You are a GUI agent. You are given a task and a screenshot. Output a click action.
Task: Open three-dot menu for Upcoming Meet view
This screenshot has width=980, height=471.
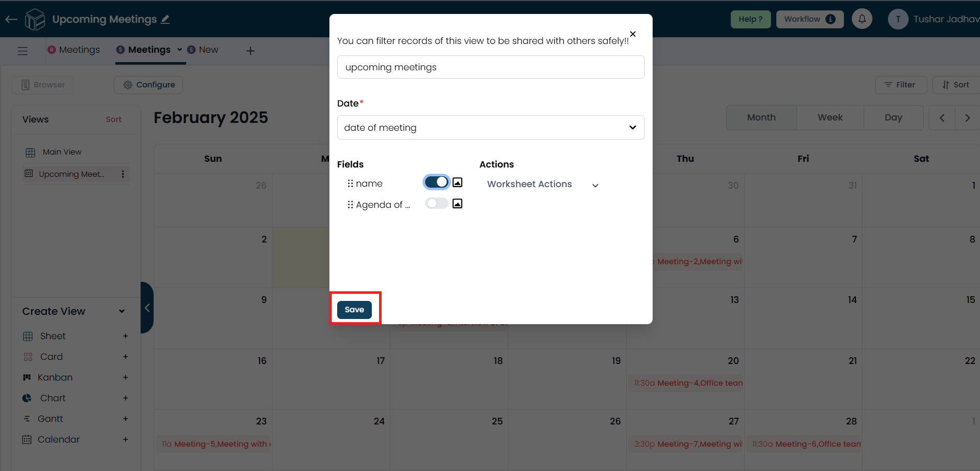(123, 174)
